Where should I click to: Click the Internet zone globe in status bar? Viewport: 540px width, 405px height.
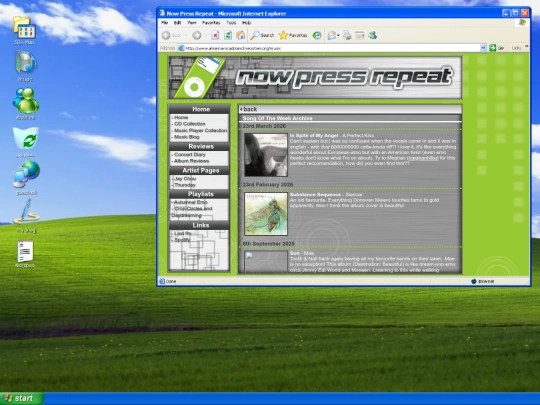click(474, 281)
